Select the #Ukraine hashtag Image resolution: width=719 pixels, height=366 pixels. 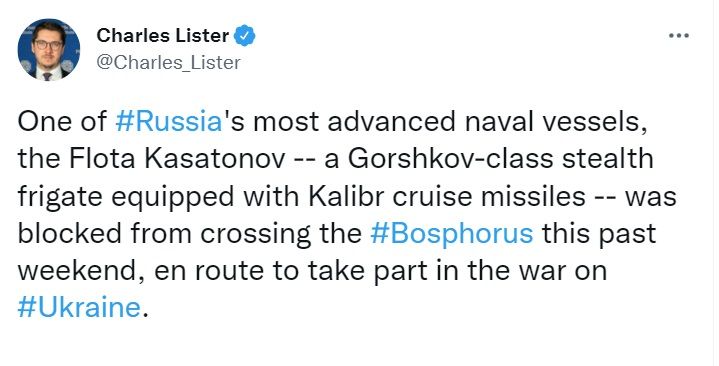tap(78, 307)
